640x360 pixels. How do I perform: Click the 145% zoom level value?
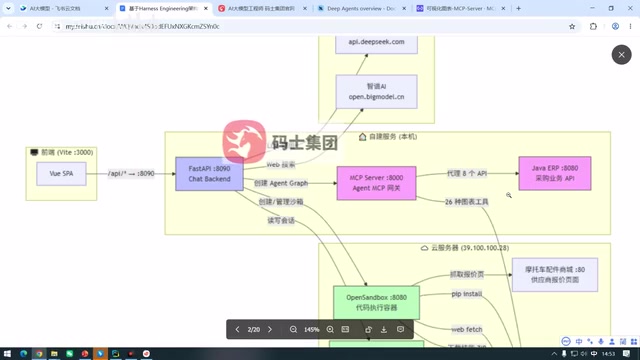pyautogui.click(x=311, y=329)
